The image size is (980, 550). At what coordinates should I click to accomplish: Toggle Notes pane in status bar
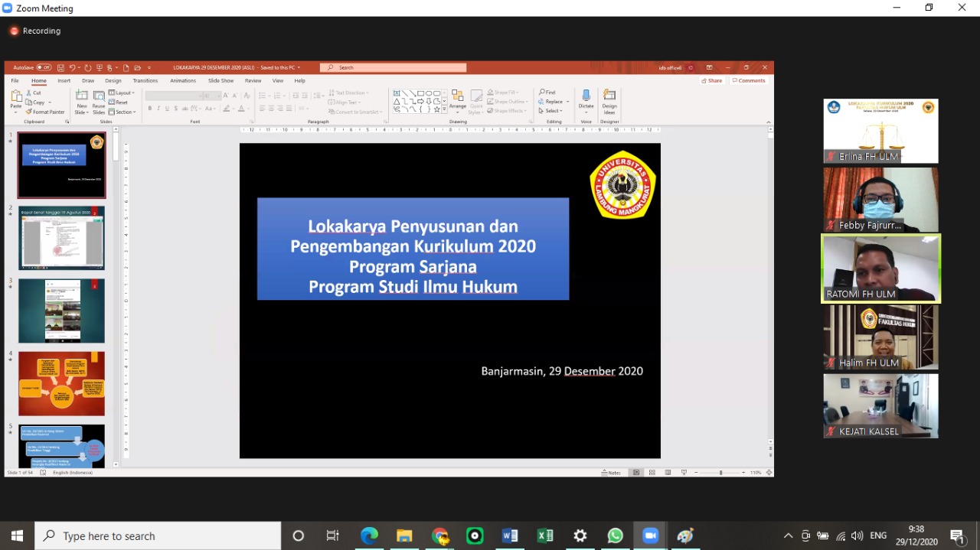[612, 473]
